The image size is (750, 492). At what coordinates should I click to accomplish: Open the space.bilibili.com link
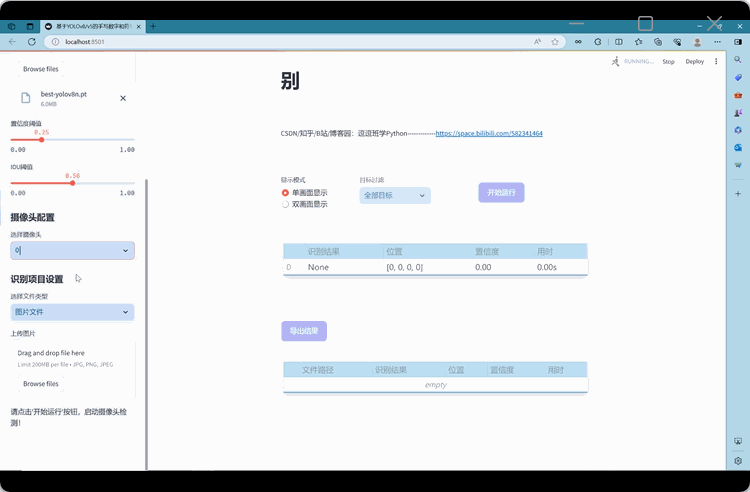pos(489,133)
